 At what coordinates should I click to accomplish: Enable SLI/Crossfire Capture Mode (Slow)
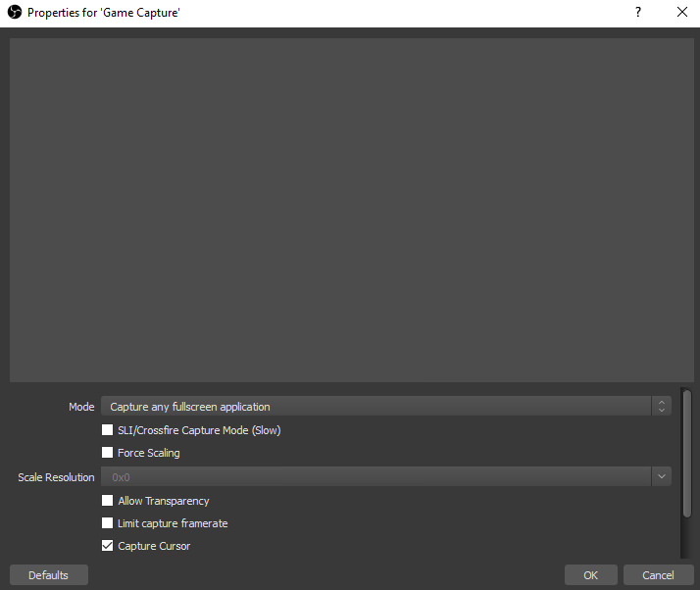coord(107,430)
